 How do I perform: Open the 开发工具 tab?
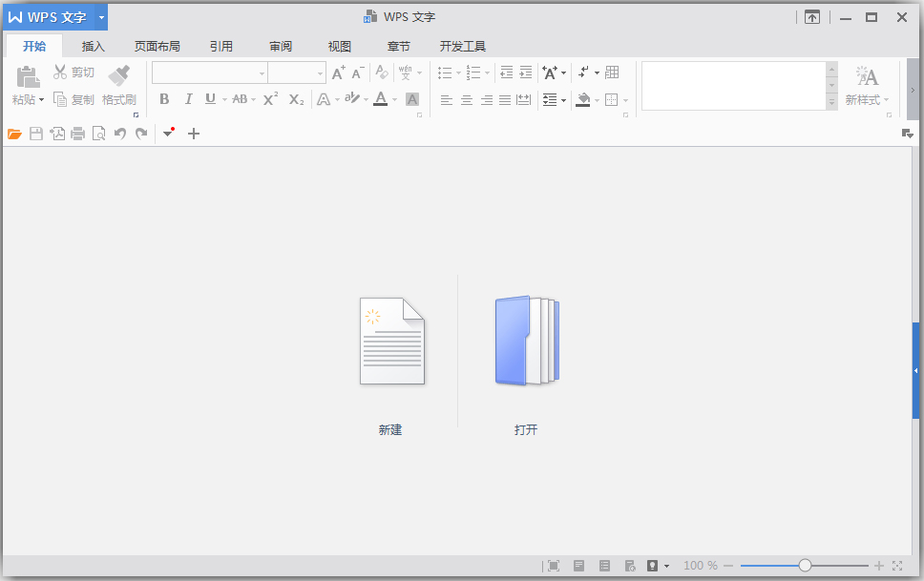(463, 47)
